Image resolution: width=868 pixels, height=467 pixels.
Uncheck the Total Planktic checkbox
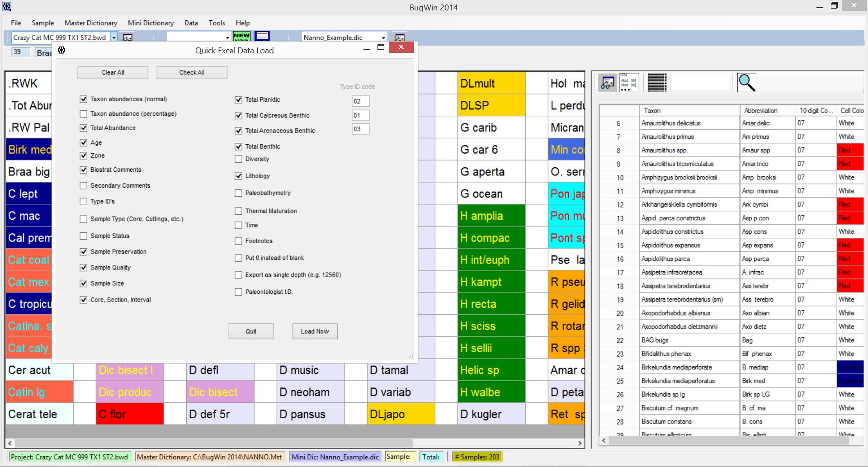click(x=239, y=100)
